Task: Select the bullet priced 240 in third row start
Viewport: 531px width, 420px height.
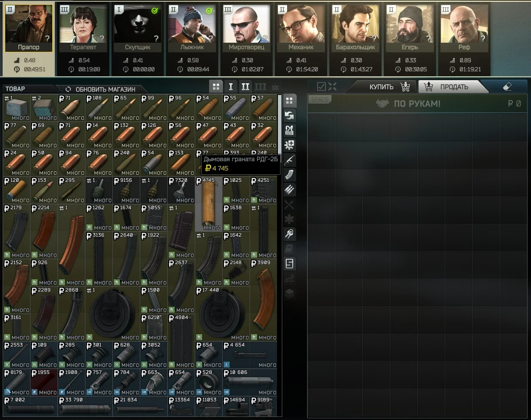Action: pos(126,163)
